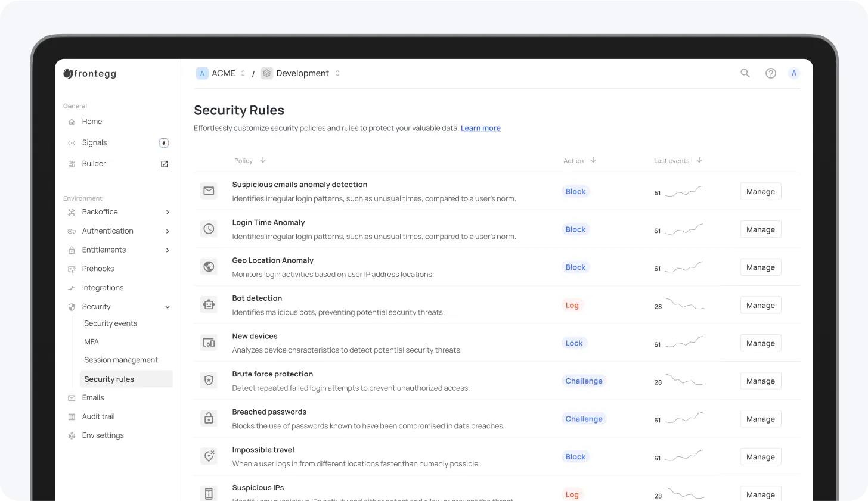
Task: Click Manage for Brute force protection
Action: pyautogui.click(x=760, y=381)
